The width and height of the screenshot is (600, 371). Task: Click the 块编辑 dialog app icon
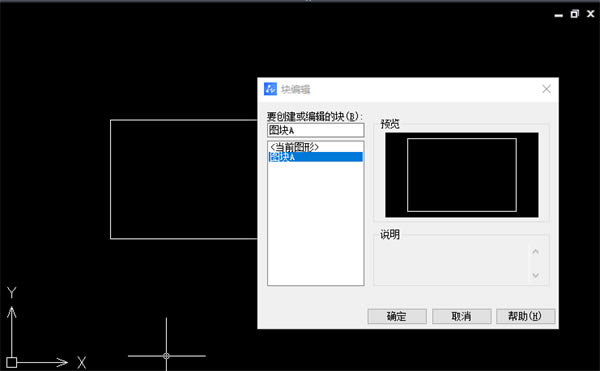point(270,89)
